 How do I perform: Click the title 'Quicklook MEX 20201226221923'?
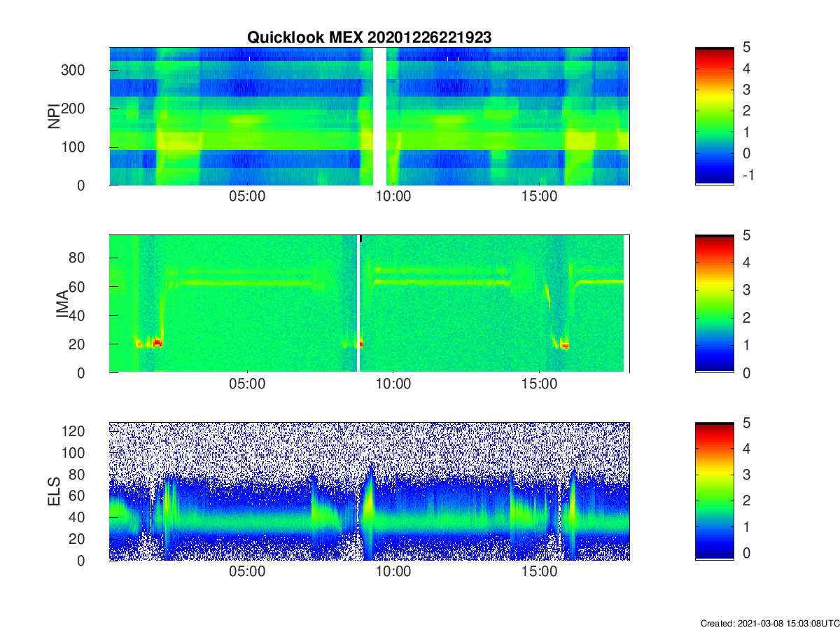coord(369,38)
